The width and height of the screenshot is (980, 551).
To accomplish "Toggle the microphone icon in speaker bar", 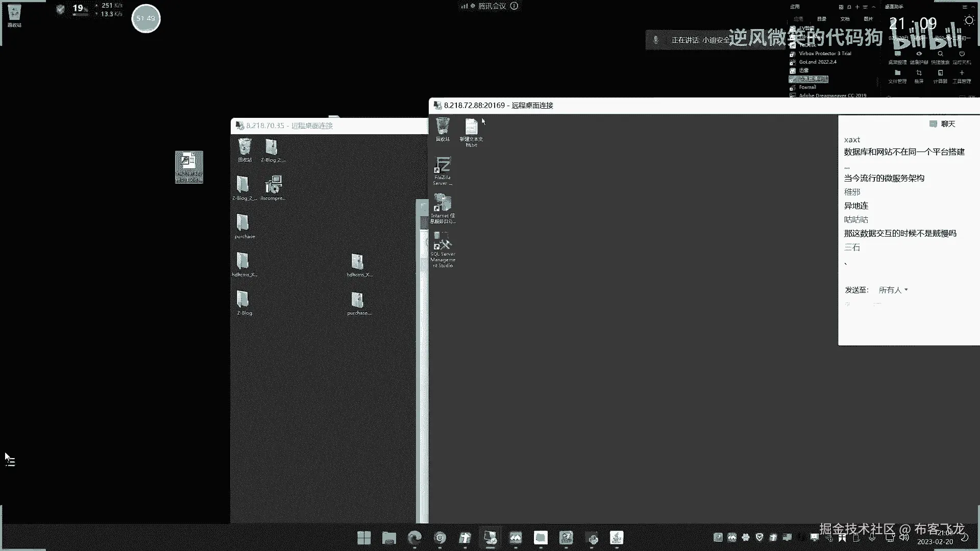I will pos(656,40).
